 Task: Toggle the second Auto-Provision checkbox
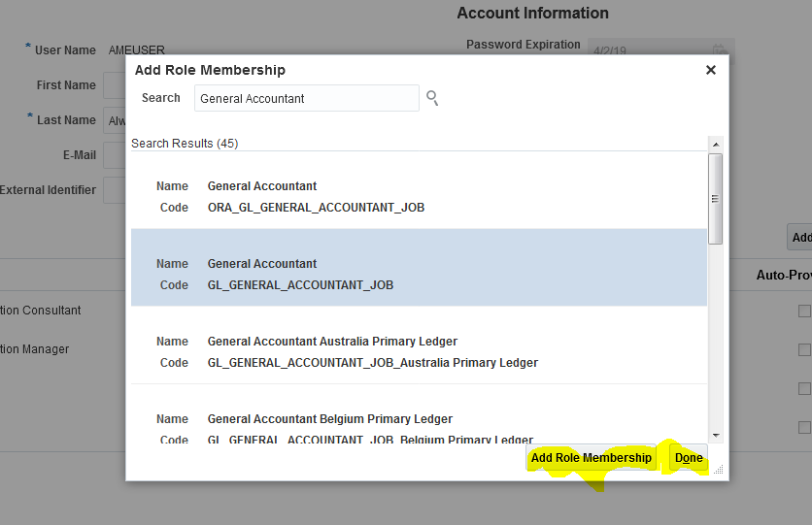click(x=804, y=349)
